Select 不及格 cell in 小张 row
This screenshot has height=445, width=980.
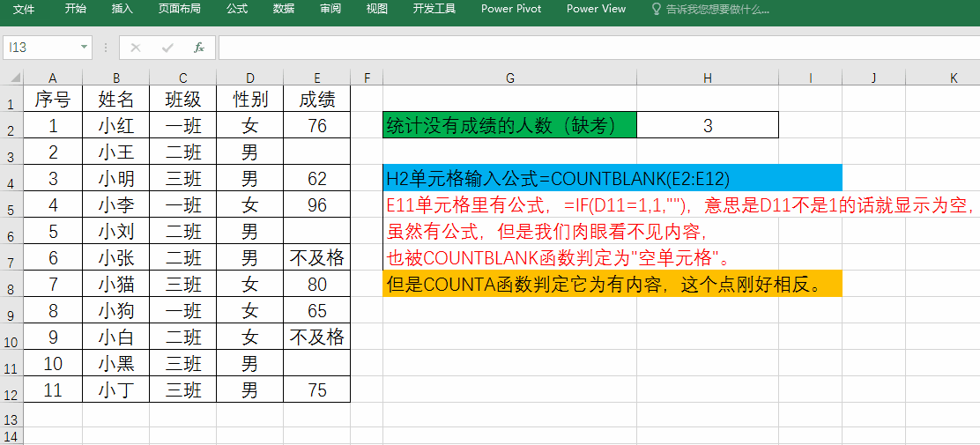click(317, 257)
